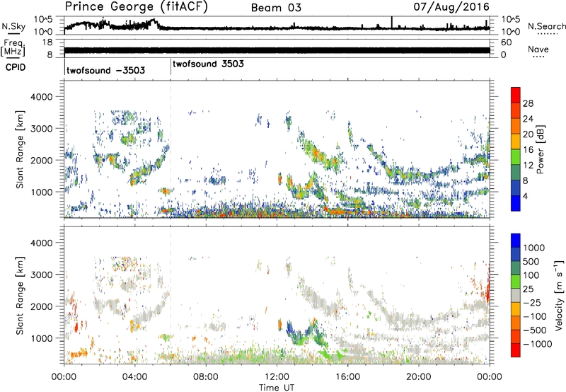The image size is (566, 392).
Task: Click the '04:00' time axis tick label
Action: pyautogui.click(x=135, y=377)
